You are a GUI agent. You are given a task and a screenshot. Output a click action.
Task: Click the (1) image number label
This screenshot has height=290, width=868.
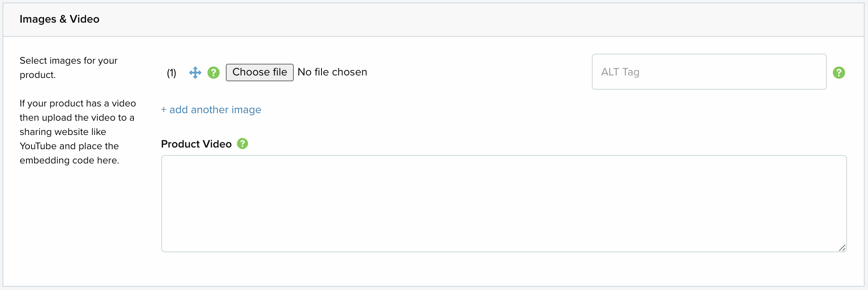point(171,73)
